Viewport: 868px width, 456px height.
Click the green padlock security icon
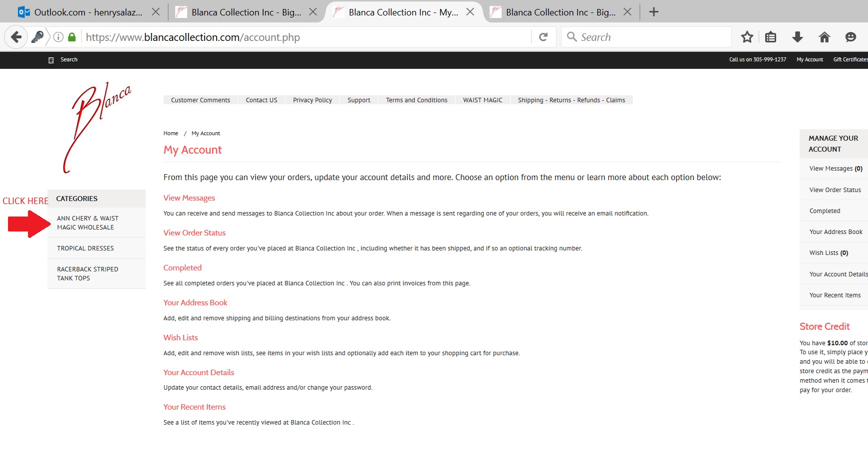[x=72, y=37]
